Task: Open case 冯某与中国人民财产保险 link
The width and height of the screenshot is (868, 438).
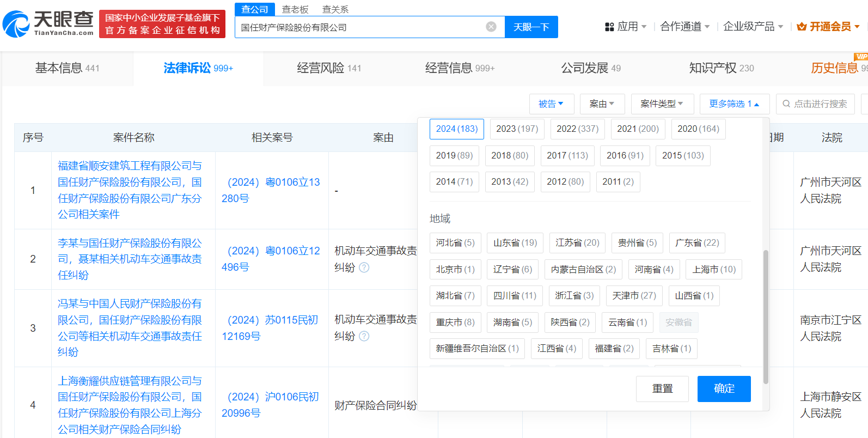Action: [x=130, y=327]
